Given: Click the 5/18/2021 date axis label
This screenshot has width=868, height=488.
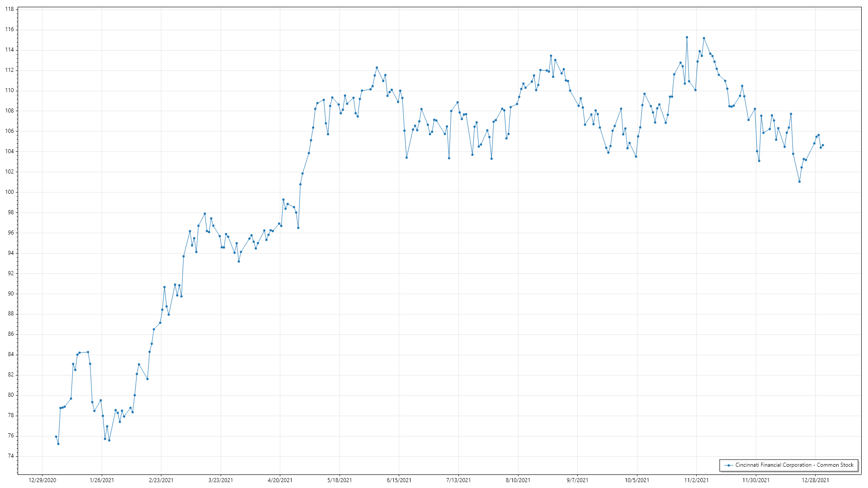Looking at the screenshot, I should pyautogui.click(x=340, y=480).
